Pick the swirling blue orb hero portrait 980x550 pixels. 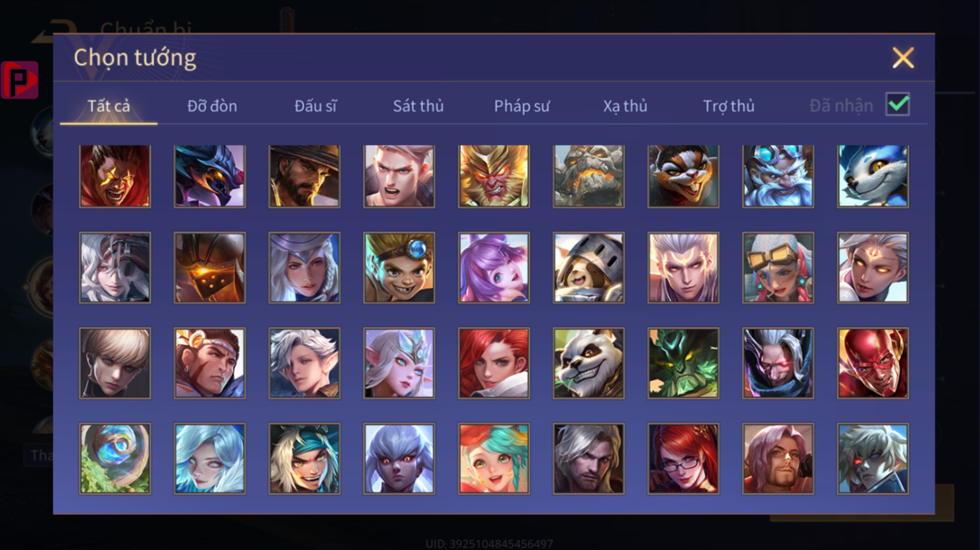click(x=115, y=459)
